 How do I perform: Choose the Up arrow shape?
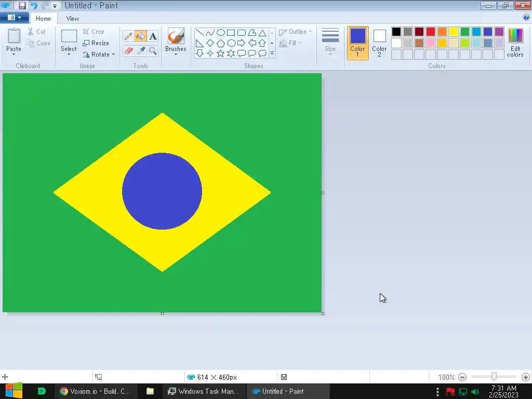(x=262, y=43)
